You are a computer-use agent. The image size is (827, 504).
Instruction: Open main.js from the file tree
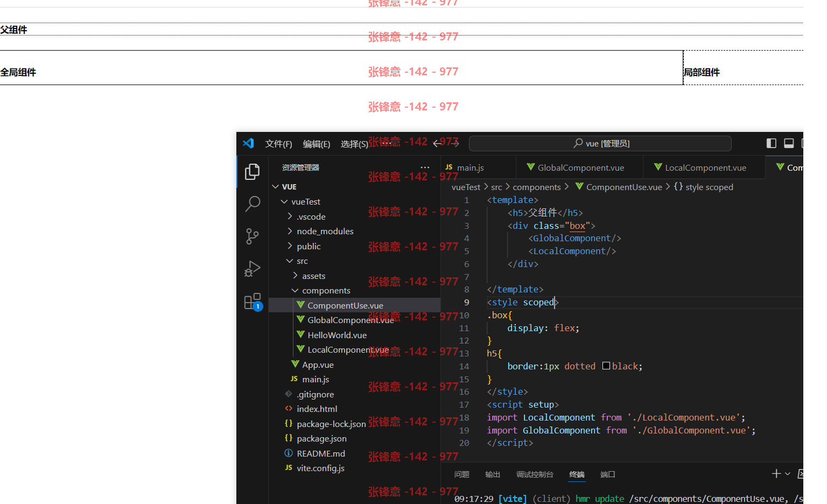tap(316, 380)
